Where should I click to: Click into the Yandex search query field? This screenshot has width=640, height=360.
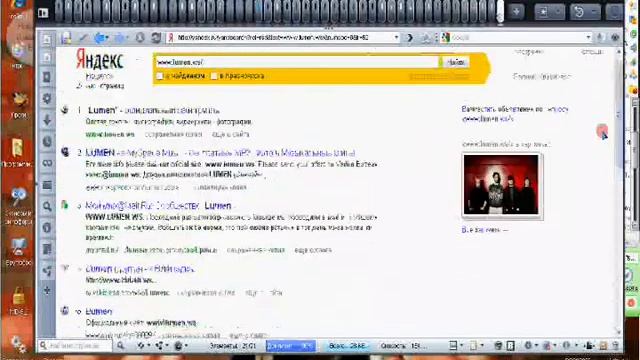click(x=297, y=62)
